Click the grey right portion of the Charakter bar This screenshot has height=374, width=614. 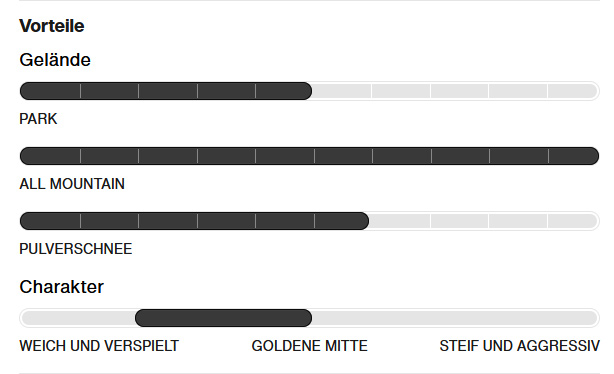455,318
